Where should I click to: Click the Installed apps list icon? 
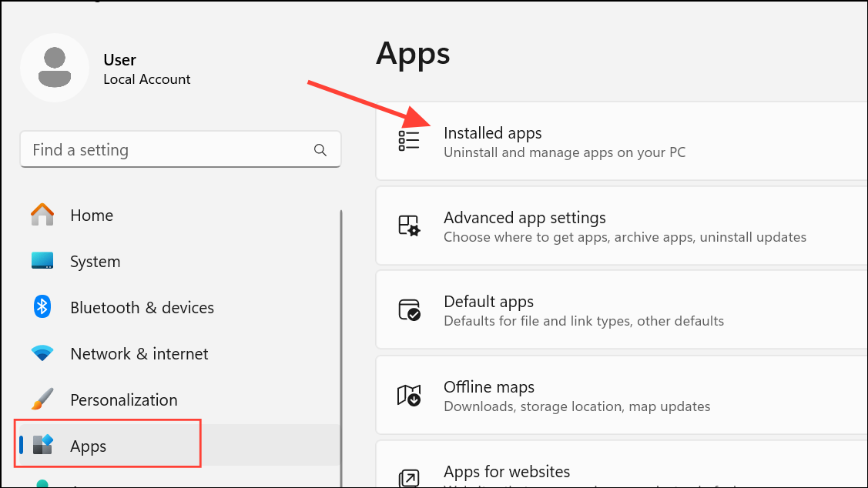[x=408, y=141]
